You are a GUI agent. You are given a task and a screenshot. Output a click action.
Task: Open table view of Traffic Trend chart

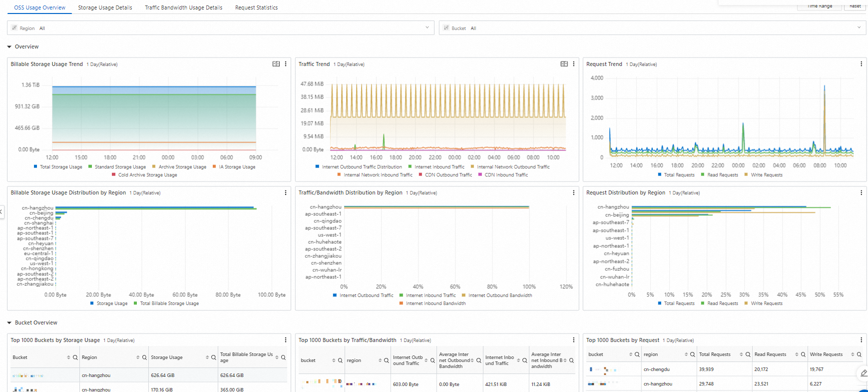564,64
